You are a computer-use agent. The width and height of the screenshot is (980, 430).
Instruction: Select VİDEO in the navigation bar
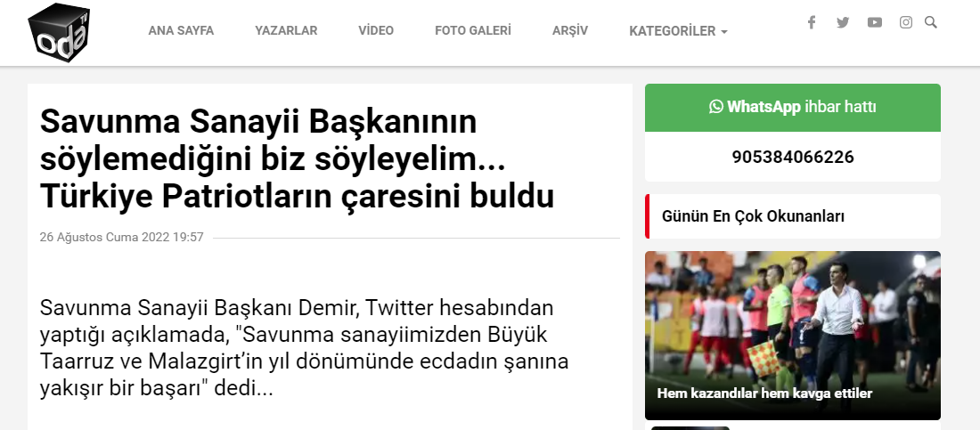click(376, 30)
